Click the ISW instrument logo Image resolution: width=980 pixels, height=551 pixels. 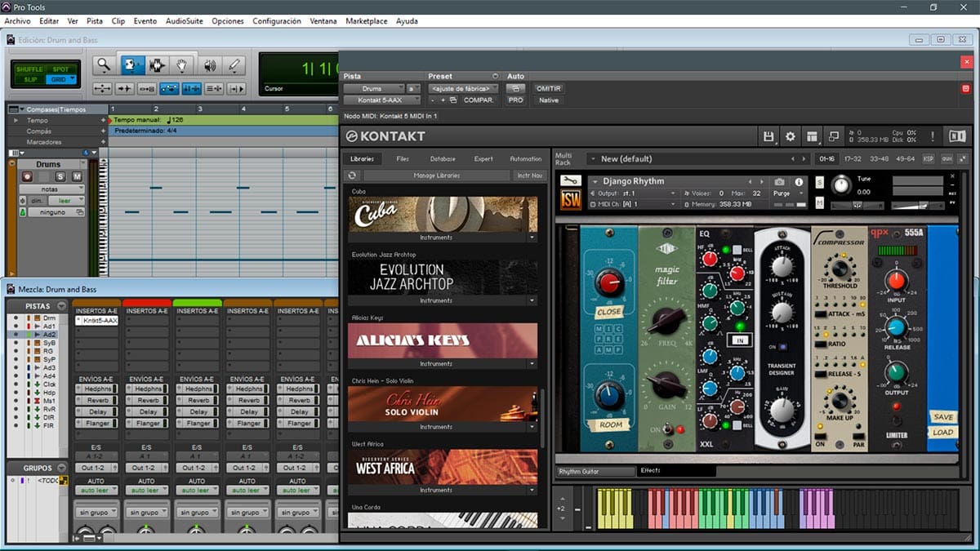coord(571,199)
